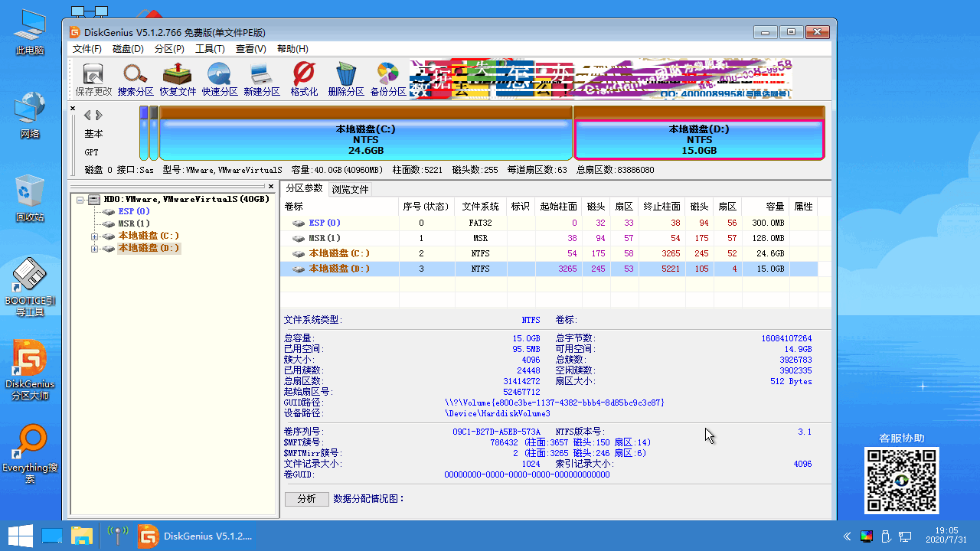Click the 分析 (Analyze) button
Viewport: 980px width, 551px height.
coord(307,499)
